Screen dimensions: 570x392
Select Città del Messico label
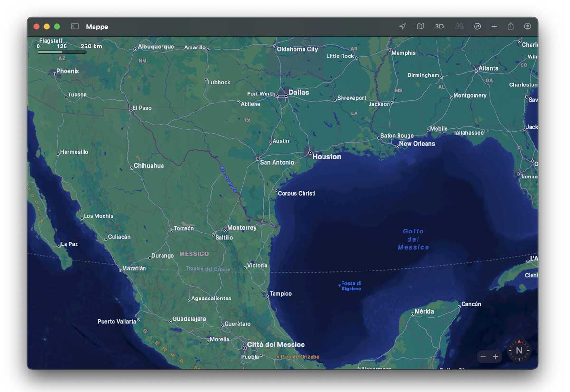(276, 345)
